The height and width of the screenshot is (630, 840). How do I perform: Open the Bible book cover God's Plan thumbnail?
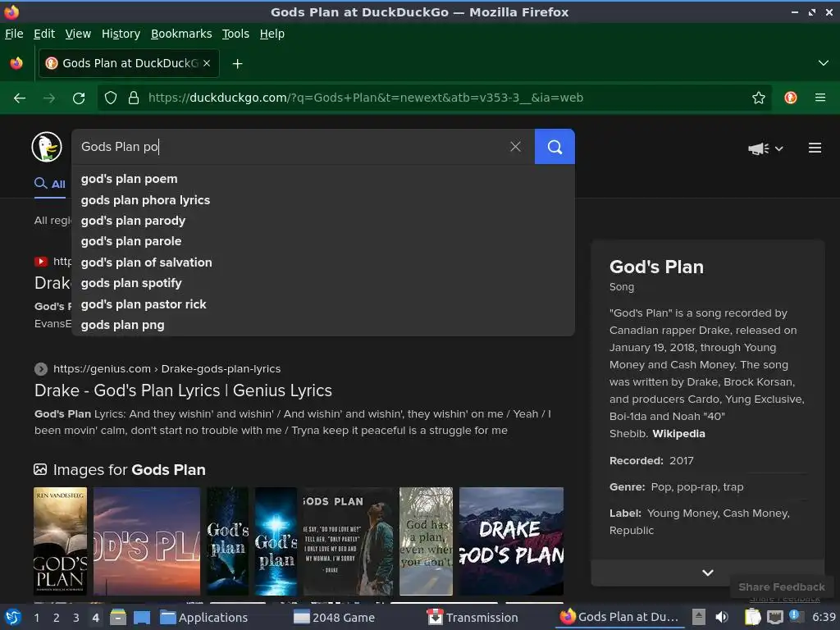coord(60,541)
